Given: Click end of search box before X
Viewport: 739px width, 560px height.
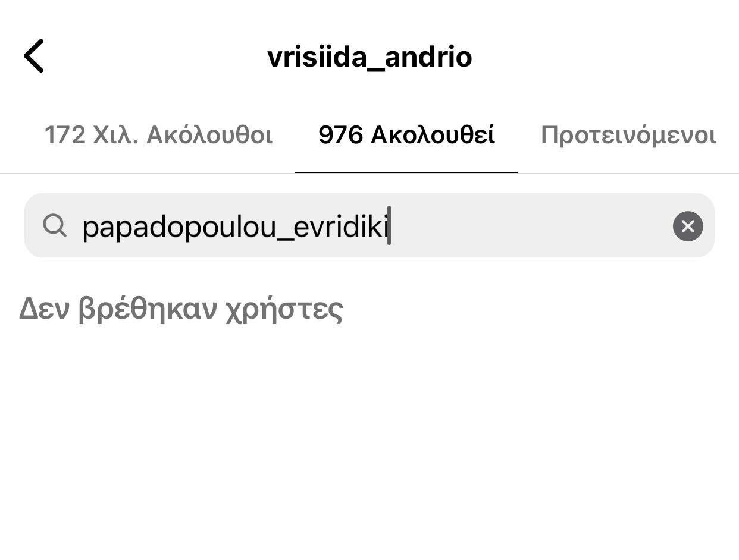Looking at the screenshot, I should (x=530, y=226).
